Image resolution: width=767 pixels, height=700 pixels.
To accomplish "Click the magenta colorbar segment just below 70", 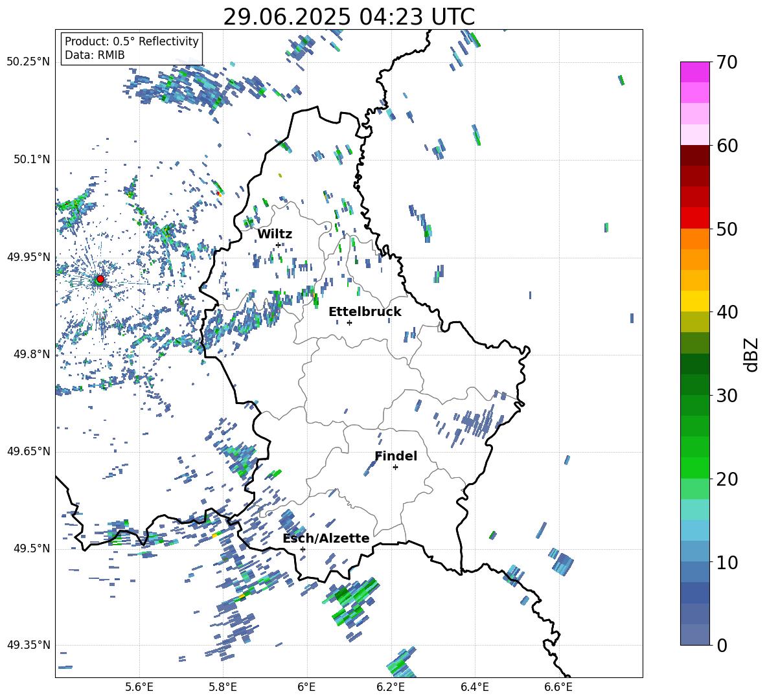I will coord(695,72).
